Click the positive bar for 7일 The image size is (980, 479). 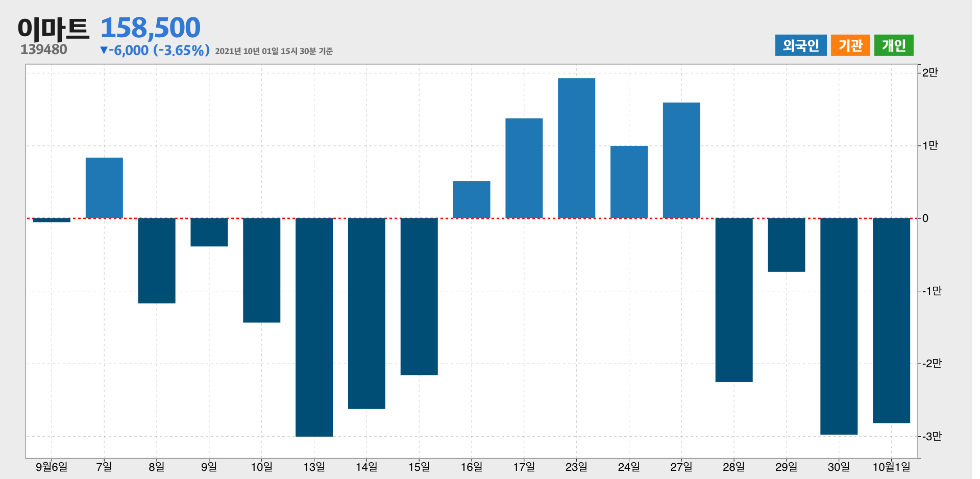[104, 188]
